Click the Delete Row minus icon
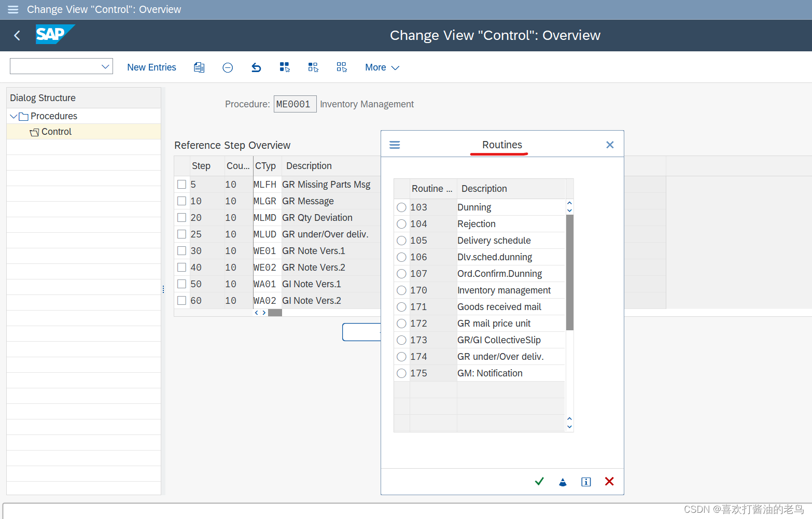The width and height of the screenshot is (812, 519). tap(228, 67)
